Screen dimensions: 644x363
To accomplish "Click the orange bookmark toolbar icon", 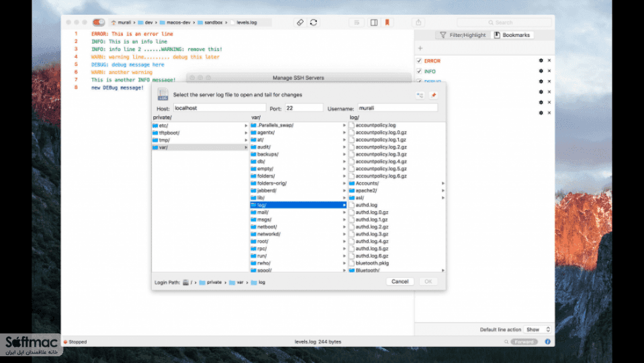I will click(387, 23).
